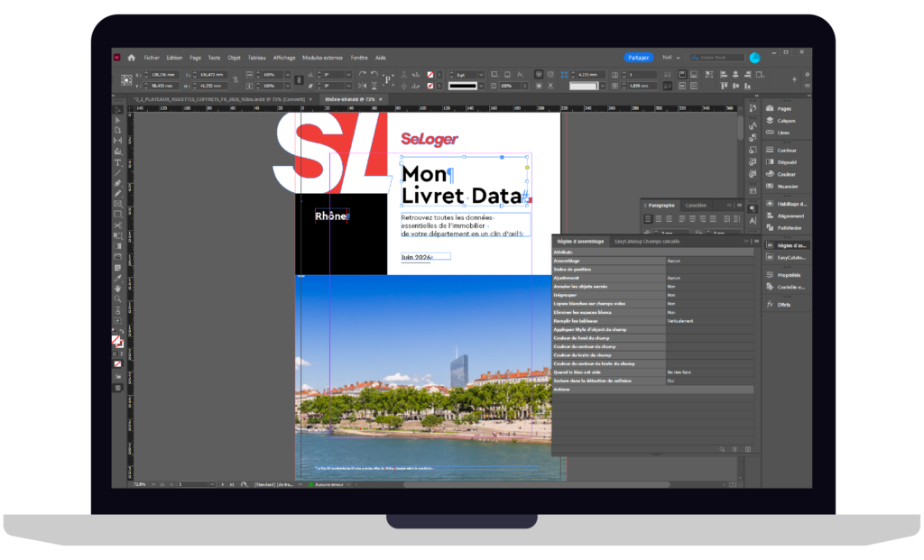Open the shear angle dropdown
This screenshot has width=924, height=560.
[348, 86]
